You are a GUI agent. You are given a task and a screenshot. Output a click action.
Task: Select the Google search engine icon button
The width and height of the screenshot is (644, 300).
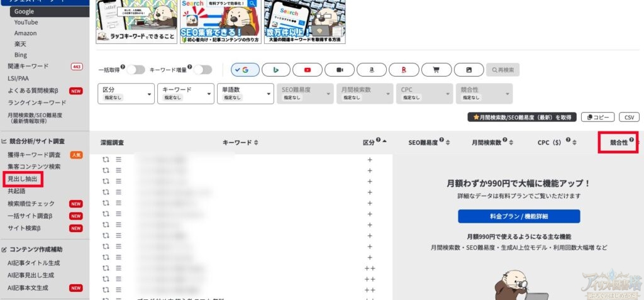(244, 70)
